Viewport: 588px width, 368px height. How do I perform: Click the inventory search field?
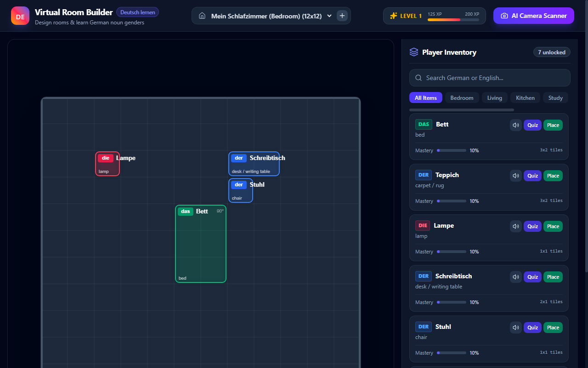pyautogui.click(x=490, y=78)
